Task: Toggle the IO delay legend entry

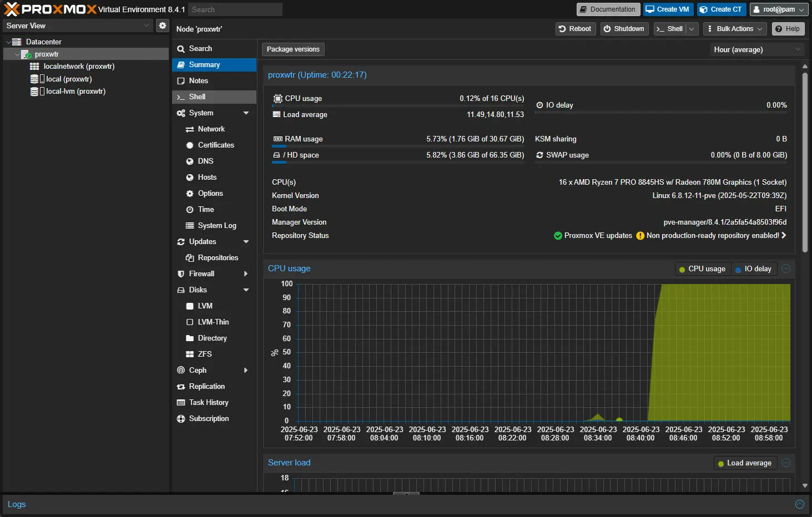Action: [x=754, y=268]
